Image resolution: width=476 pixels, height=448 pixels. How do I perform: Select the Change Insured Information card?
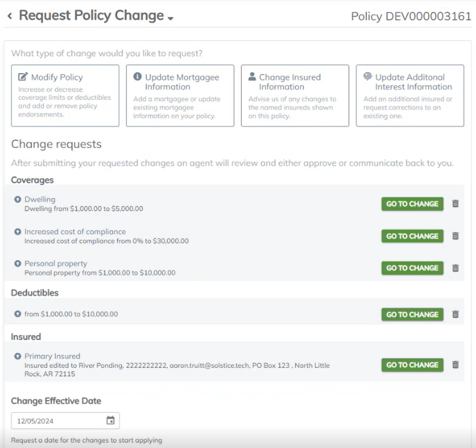[x=295, y=95]
